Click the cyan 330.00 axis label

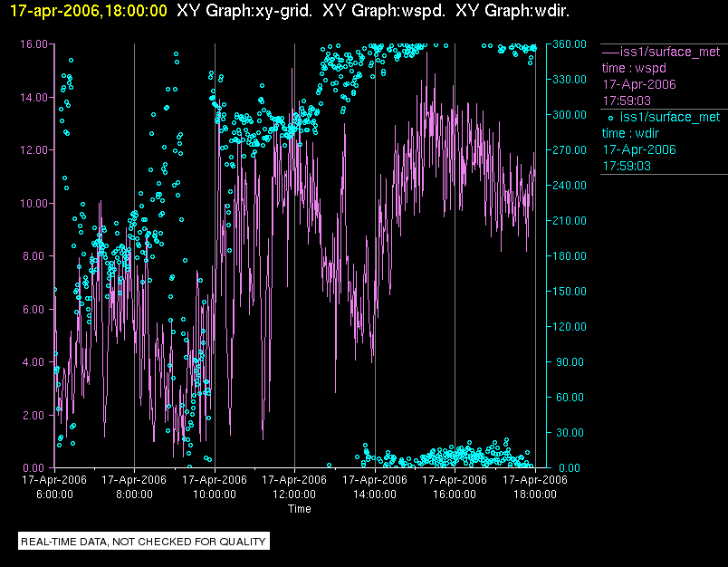[x=570, y=80]
